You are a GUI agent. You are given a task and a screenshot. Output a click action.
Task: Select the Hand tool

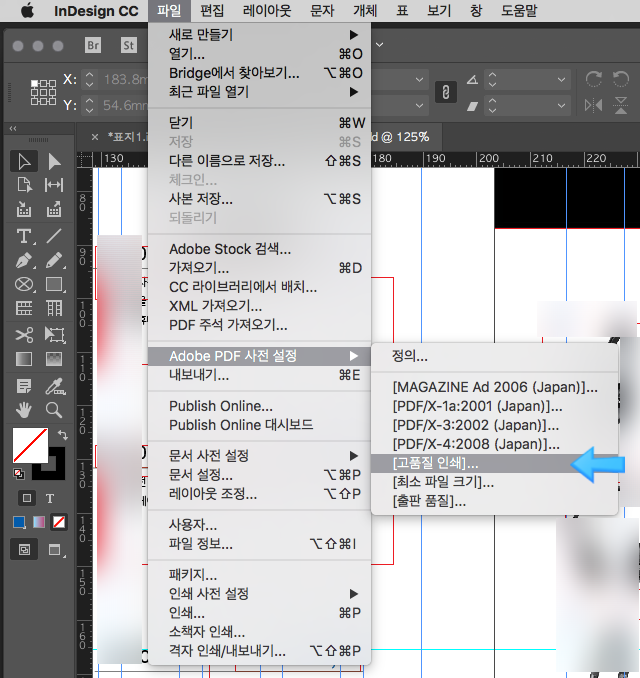point(24,409)
